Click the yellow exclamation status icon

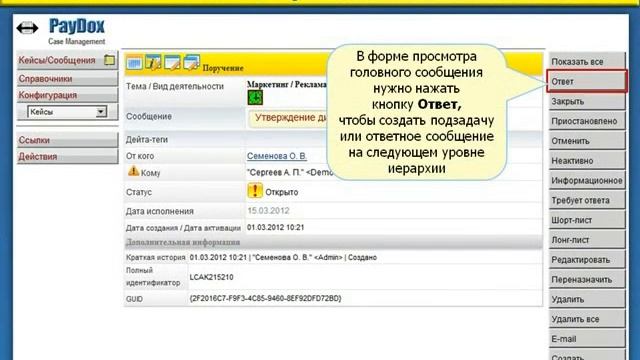(x=255, y=191)
